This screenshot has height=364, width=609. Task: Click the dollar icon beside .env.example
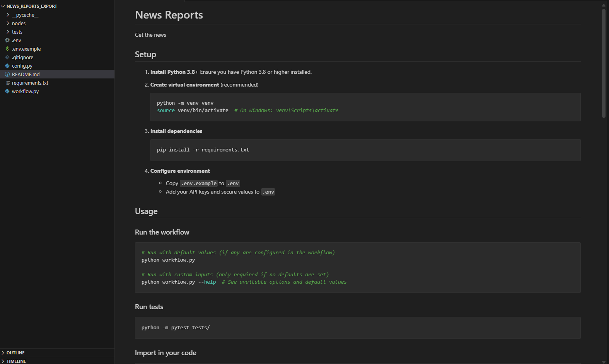pyautogui.click(x=7, y=49)
